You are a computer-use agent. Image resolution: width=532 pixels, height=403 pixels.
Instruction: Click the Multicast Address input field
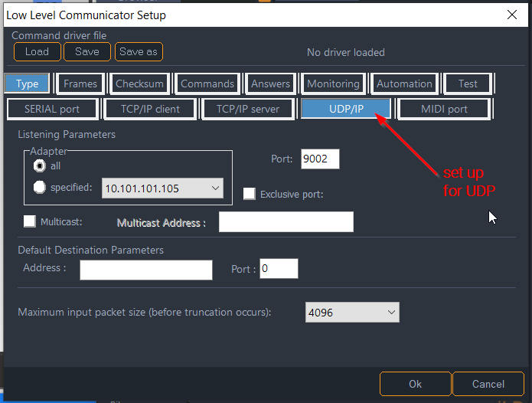(x=286, y=222)
